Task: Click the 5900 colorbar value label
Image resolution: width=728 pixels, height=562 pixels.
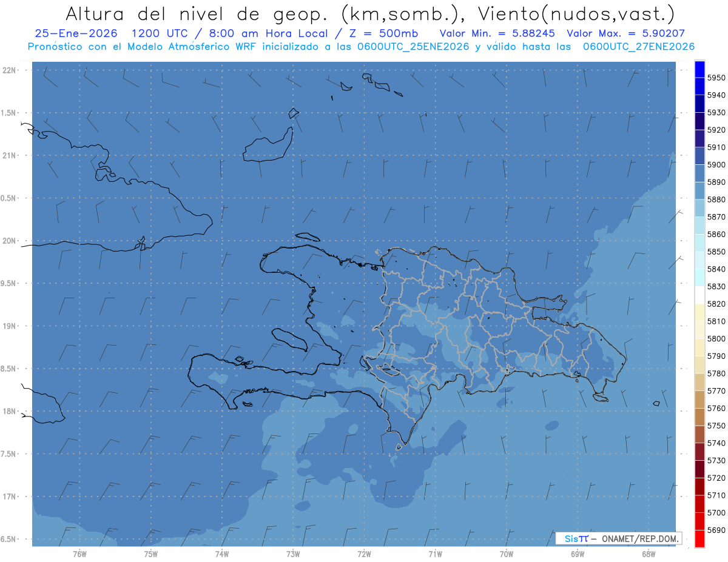Action: pyautogui.click(x=716, y=165)
